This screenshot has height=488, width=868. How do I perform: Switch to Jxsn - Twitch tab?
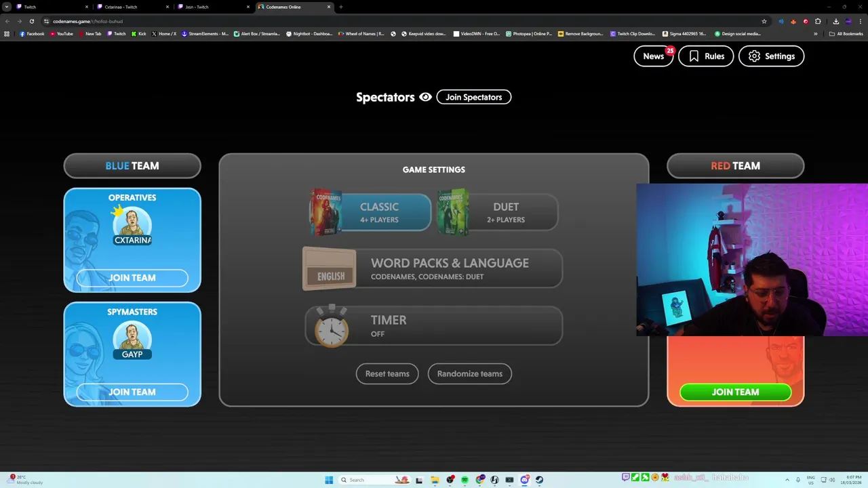pyautogui.click(x=213, y=7)
